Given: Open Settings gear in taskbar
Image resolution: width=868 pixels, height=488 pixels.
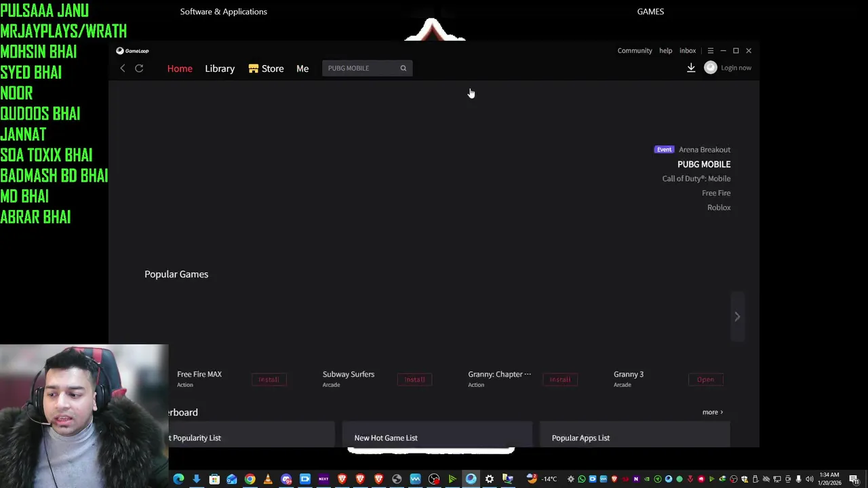Looking at the screenshot, I should coord(489,479).
